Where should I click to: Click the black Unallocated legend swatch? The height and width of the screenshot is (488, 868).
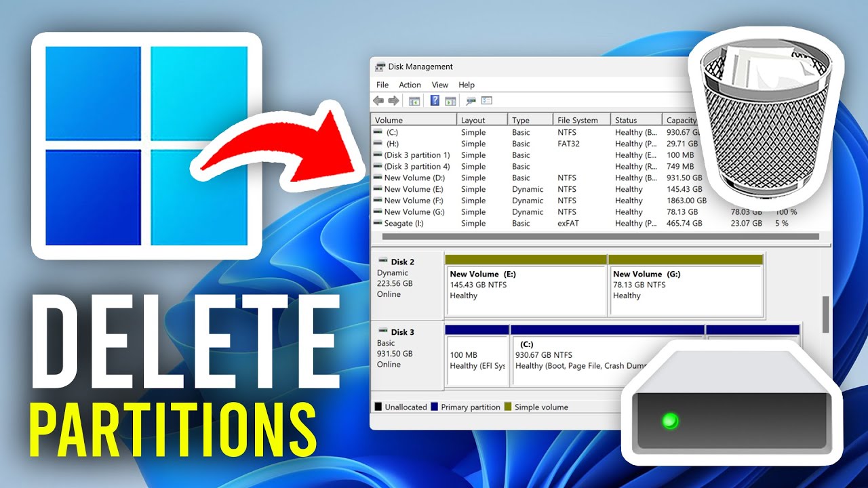point(378,407)
